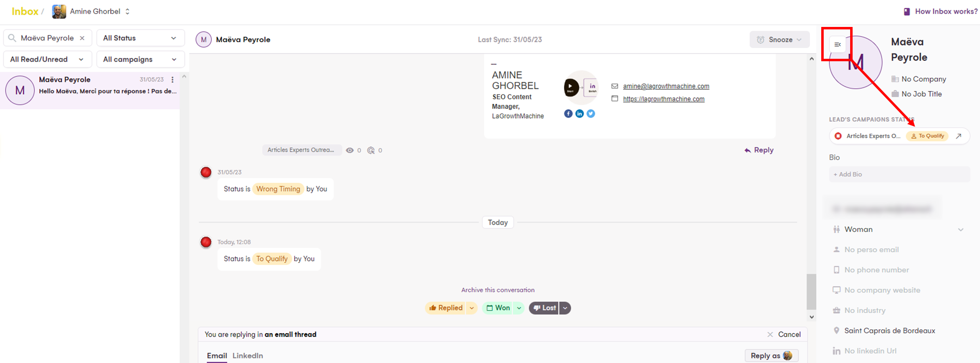The image size is (980, 363).
Task: Click the Add Bio field
Action: (x=900, y=174)
